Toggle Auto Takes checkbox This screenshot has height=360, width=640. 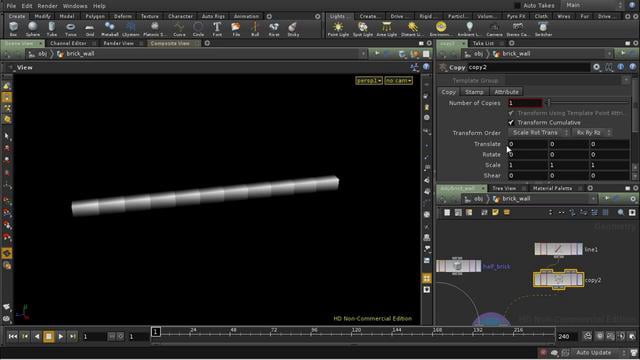coord(517,6)
